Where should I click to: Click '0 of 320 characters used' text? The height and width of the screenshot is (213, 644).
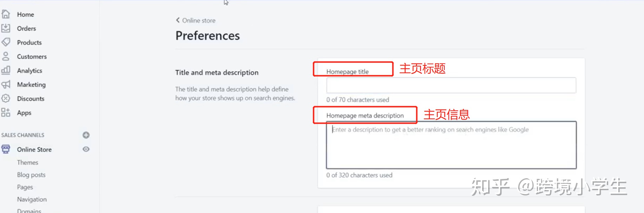(x=359, y=175)
